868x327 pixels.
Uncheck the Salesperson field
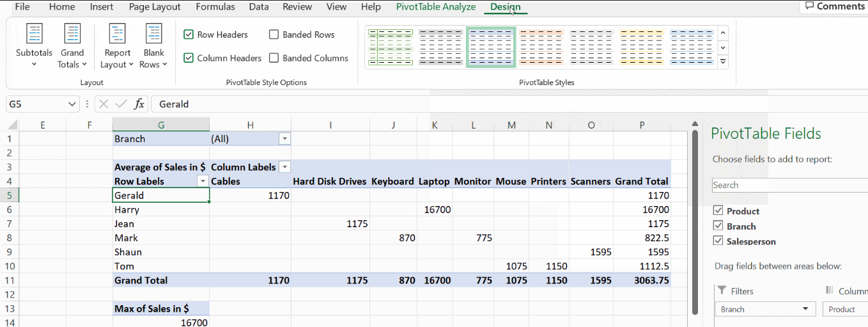tap(718, 241)
